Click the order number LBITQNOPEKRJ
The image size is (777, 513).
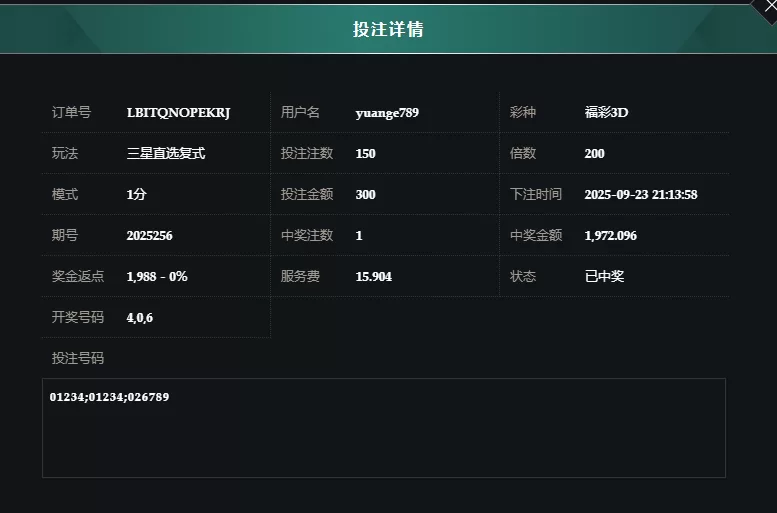click(x=178, y=112)
